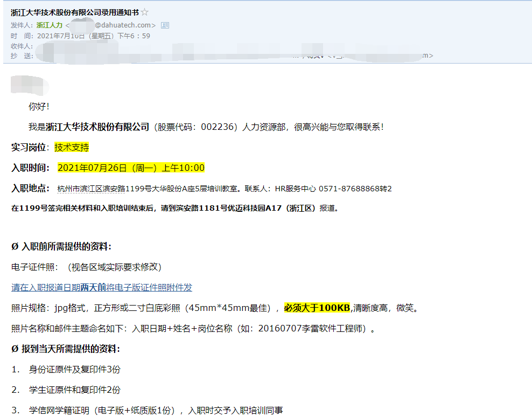Viewport: 532px width, 416px height.
Task: Click the highlighted date 2021年07月26日 上午10:00
Action: pos(131,168)
